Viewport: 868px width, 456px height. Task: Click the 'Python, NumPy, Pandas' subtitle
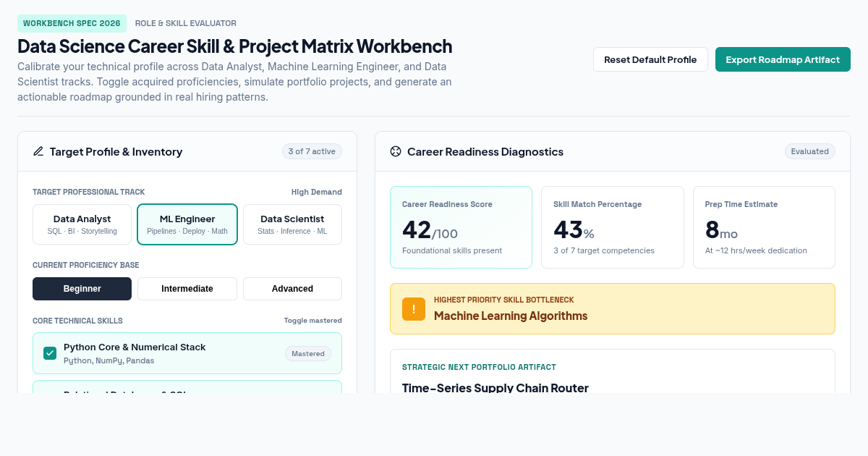coord(109,360)
